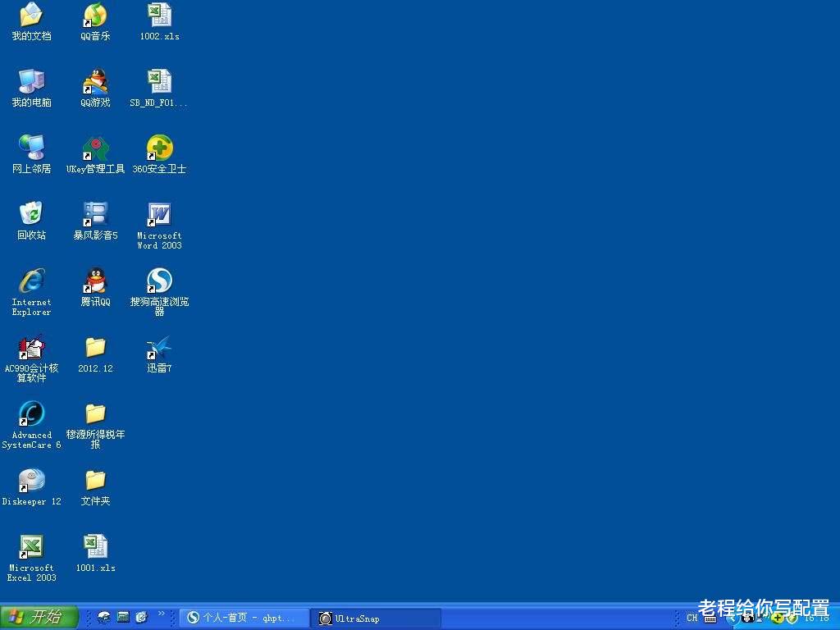The image size is (840, 630).
Task: Open Microsoft Word 2003
Action: pyautogui.click(x=158, y=217)
